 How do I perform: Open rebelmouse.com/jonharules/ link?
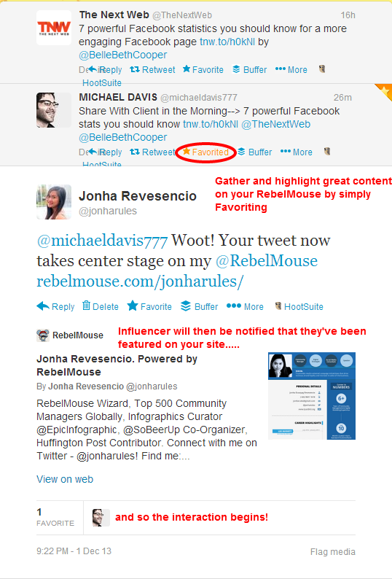coord(140,281)
